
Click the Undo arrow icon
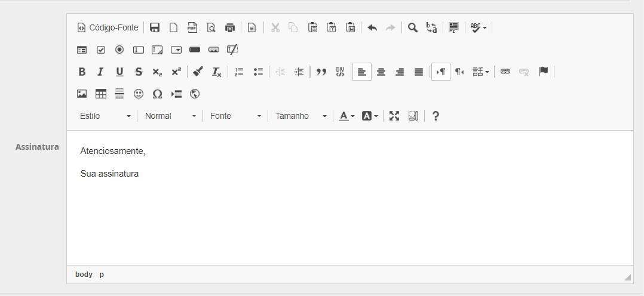tap(372, 27)
